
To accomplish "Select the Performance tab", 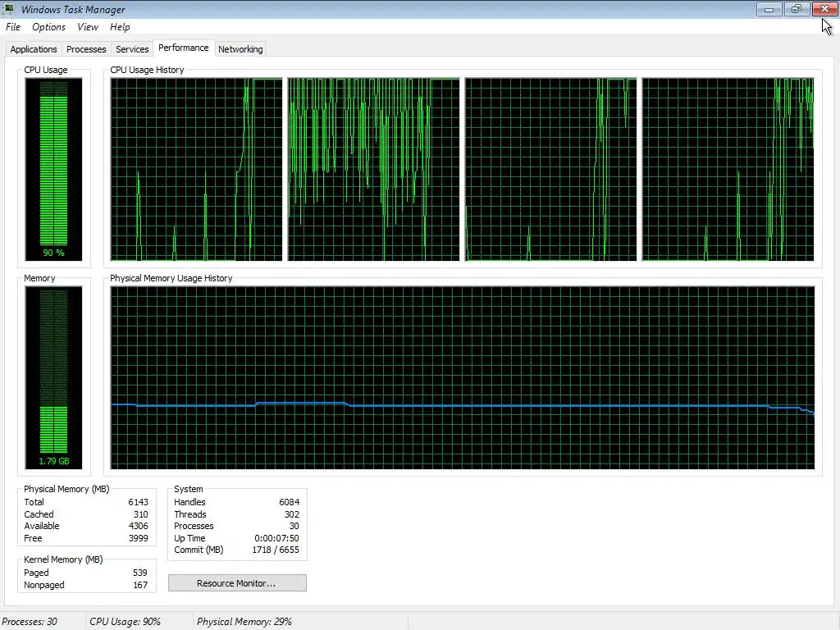I will [x=183, y=48].
